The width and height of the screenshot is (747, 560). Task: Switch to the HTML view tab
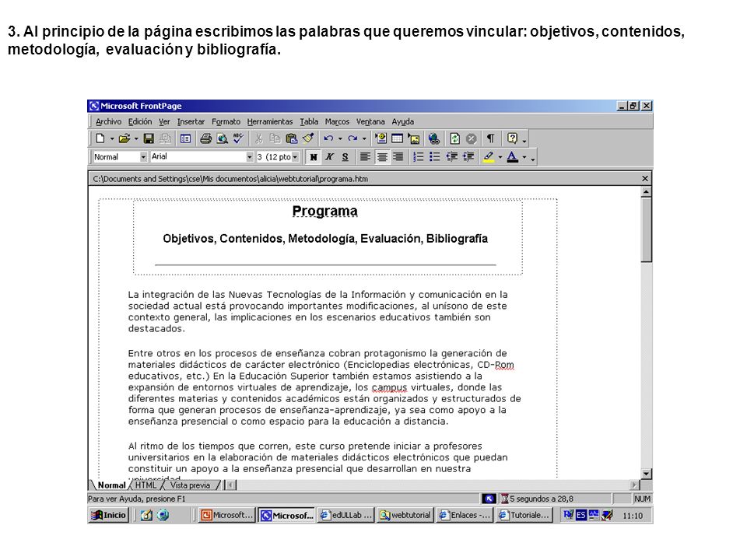(146, 485)
